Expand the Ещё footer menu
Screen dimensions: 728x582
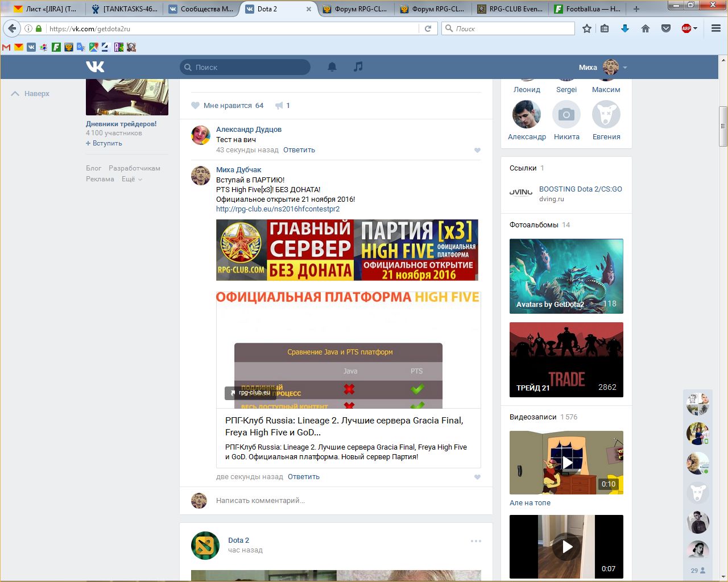132,179
